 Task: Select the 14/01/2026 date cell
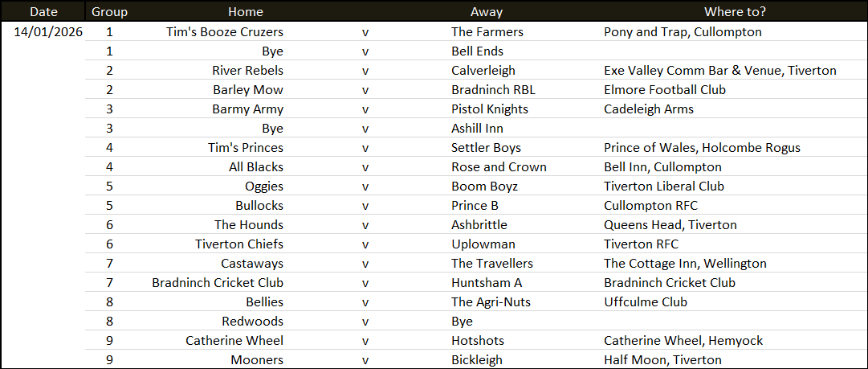pyautogui.click(x=48, y=31)
